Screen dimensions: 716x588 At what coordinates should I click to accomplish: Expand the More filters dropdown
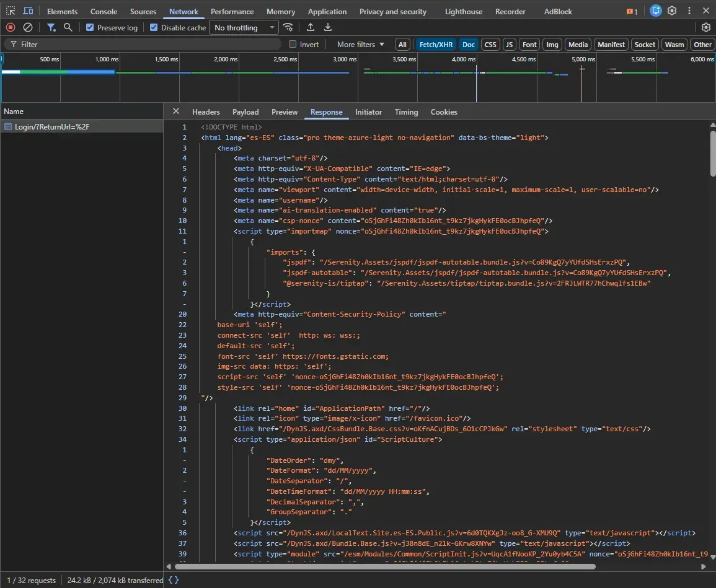click(359, 44)
